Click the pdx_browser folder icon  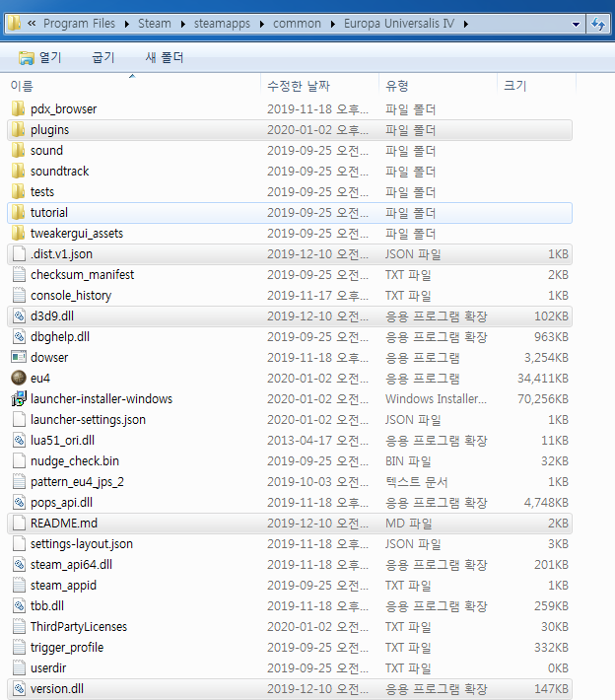click(19, 108)
